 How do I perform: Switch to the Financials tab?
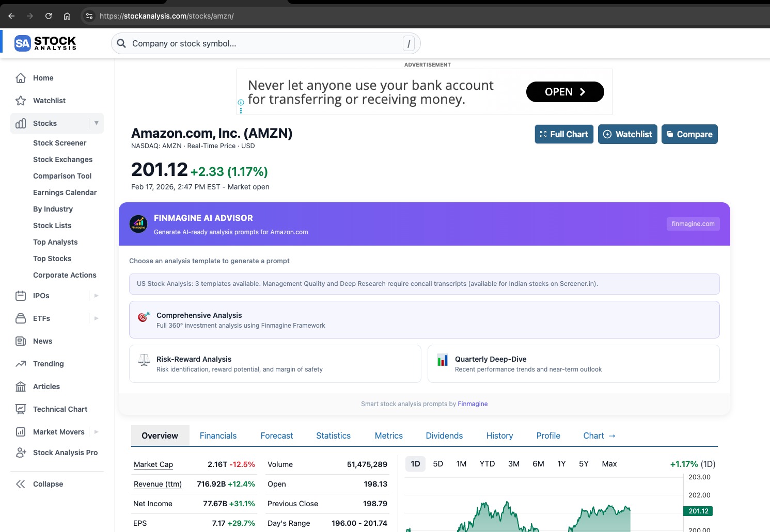point(218,436)
